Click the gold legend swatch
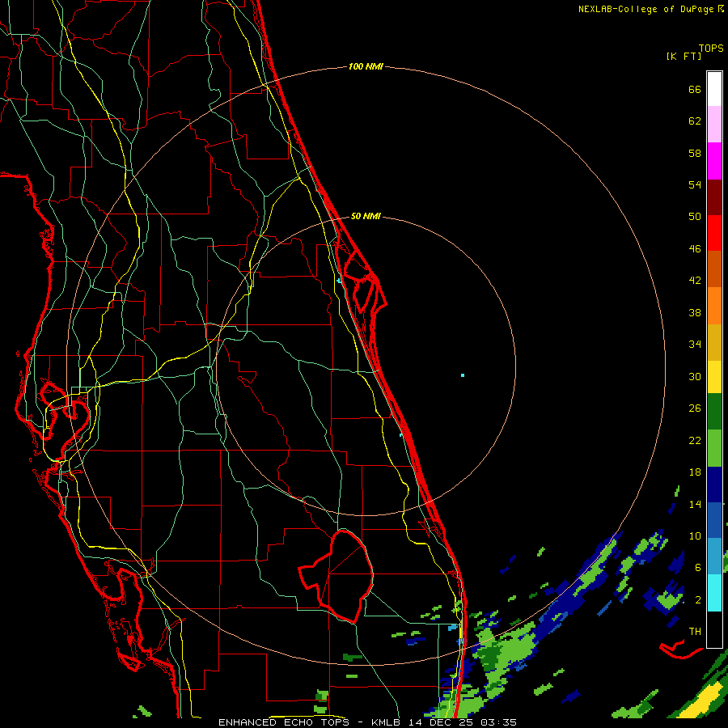 pos(714,342)
